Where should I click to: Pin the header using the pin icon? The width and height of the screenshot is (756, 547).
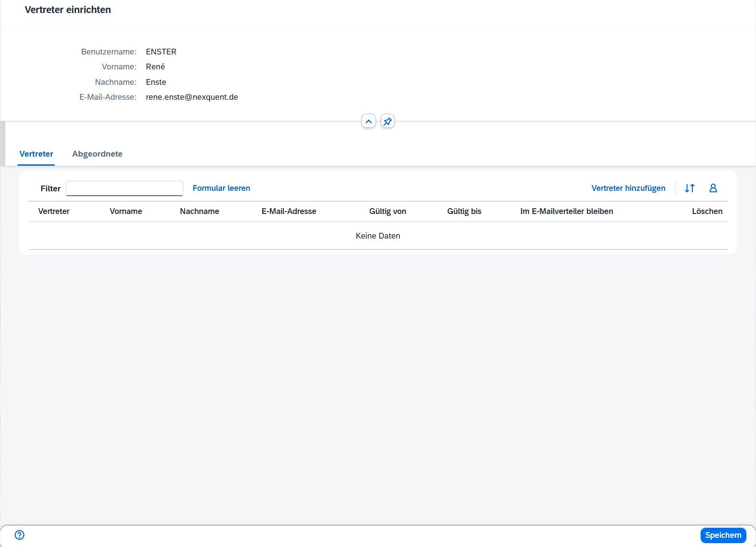(x=387, y=121)
